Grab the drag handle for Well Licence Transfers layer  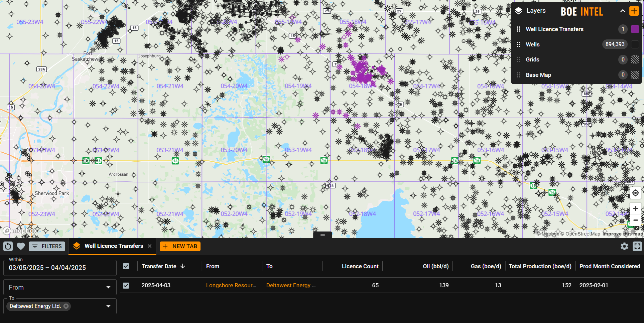(x=518, y=29)
